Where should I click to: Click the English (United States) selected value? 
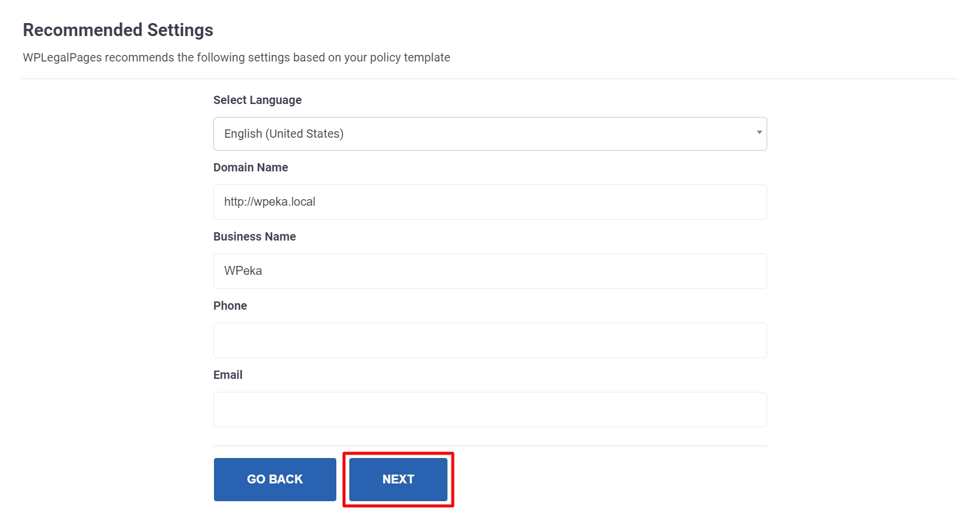(x=283, y=134)
